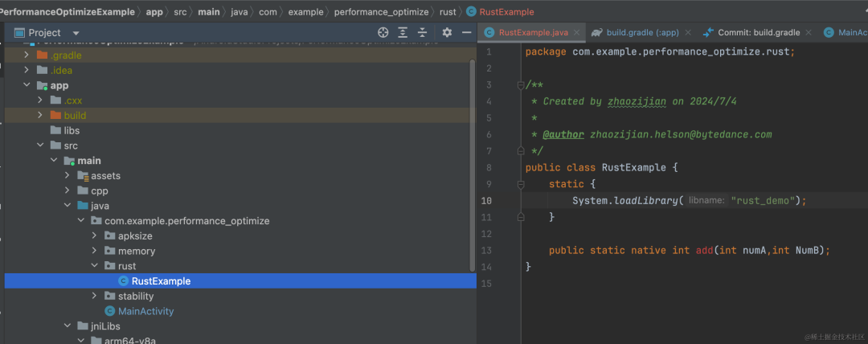Click the fold end marker at line 11
Image resolution: width=868 pixels, height=344 pixels.
tap(520, 217)
